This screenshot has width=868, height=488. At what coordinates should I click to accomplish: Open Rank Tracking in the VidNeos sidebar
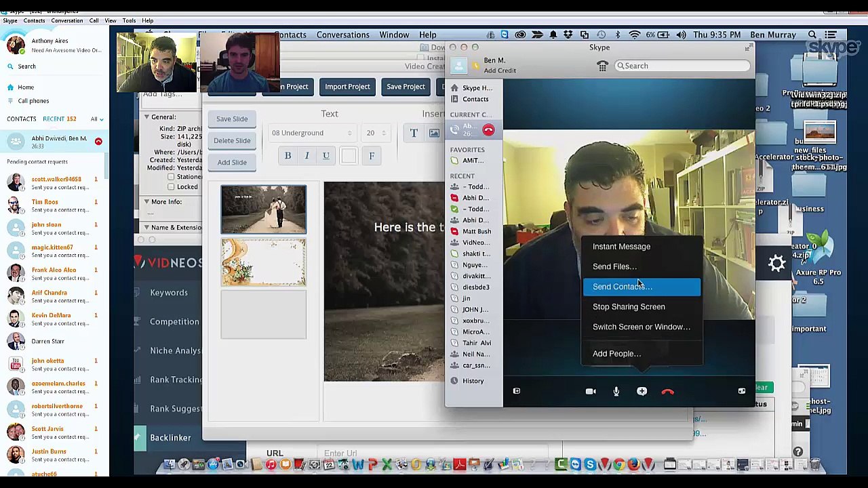point(176,380)
